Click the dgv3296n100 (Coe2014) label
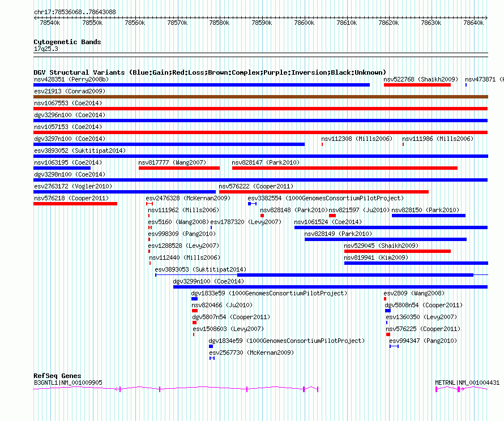504x421 pixels. pos(70,115)
